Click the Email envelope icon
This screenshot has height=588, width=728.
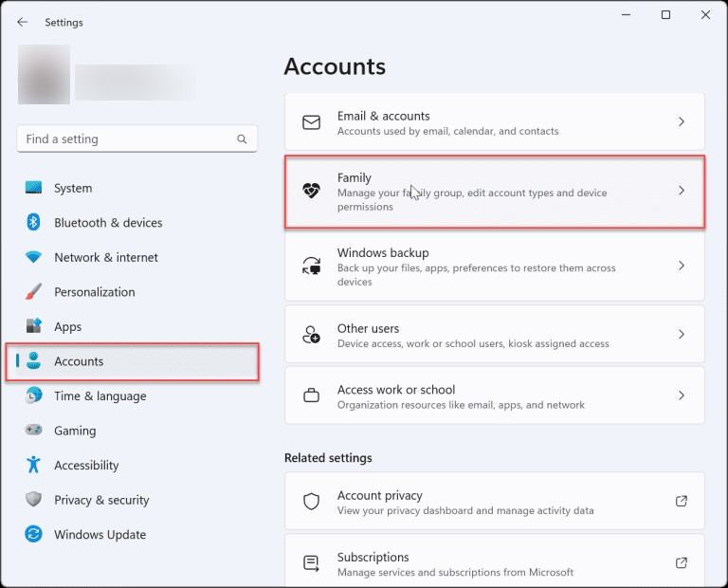pos(311,122)
